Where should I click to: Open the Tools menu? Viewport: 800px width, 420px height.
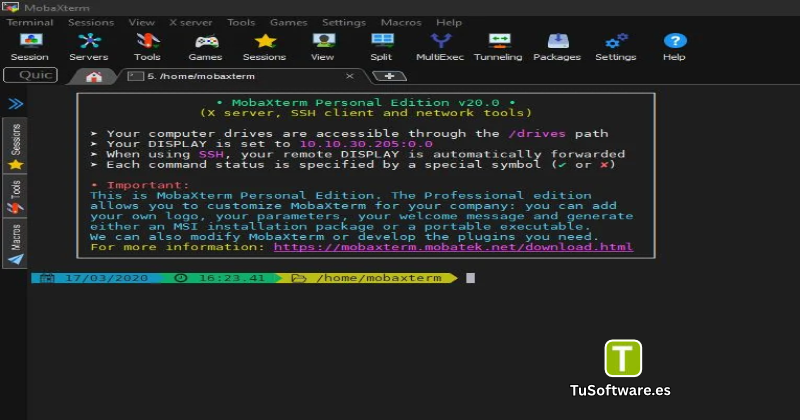point(241,22)
